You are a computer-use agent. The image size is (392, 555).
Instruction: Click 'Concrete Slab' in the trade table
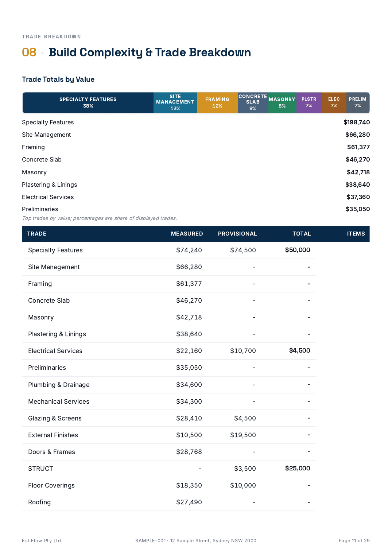(49, 301)
